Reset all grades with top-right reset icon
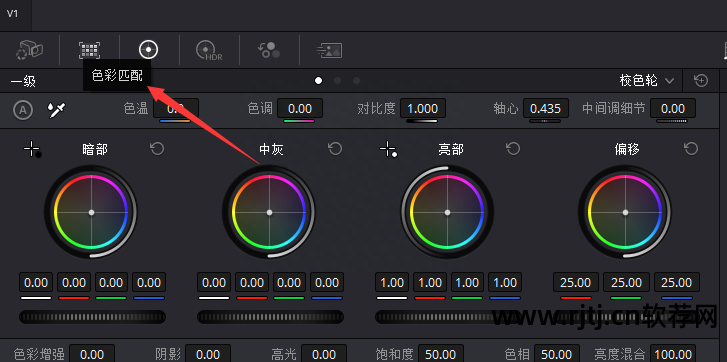The height and width of the screenshot is (362, 727). tap(701, 81)
